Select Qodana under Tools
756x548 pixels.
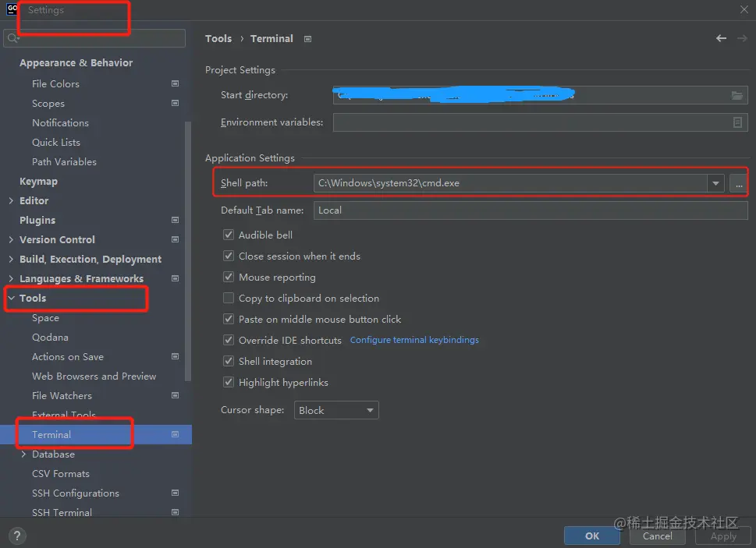[x=50, y=337]
